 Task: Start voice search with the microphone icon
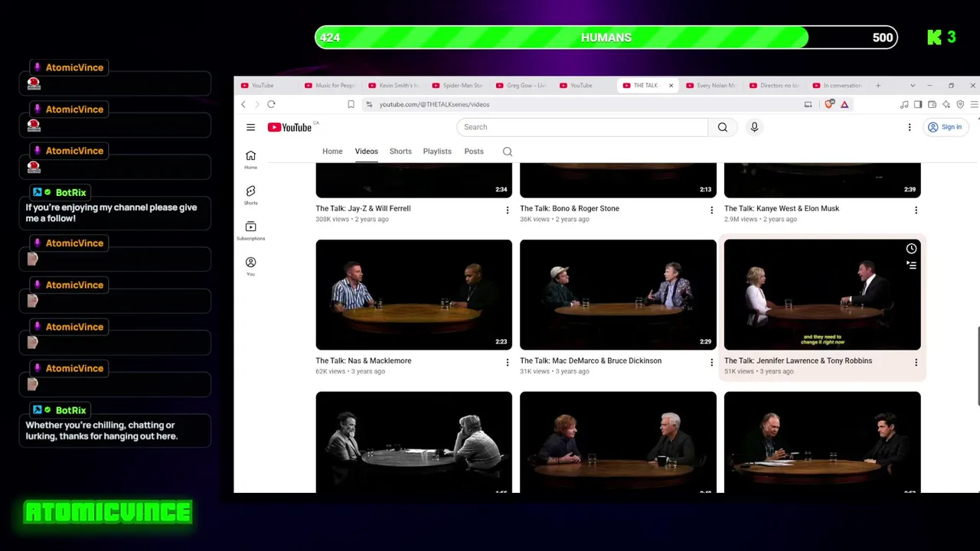point(754,127)
